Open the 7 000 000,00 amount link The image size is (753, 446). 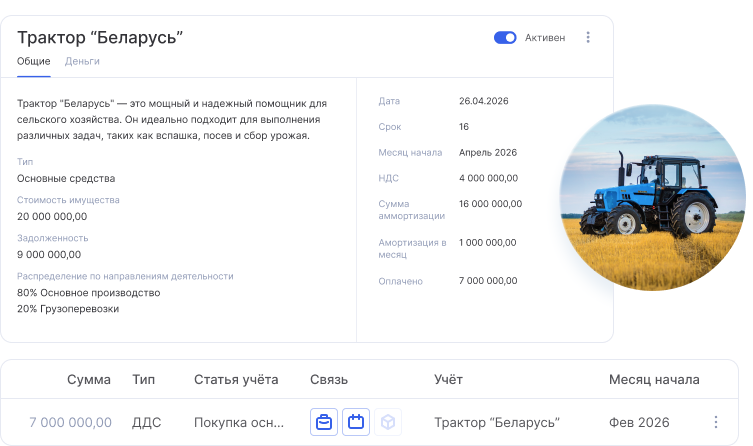pyautogui.click(x=70, y=422)
